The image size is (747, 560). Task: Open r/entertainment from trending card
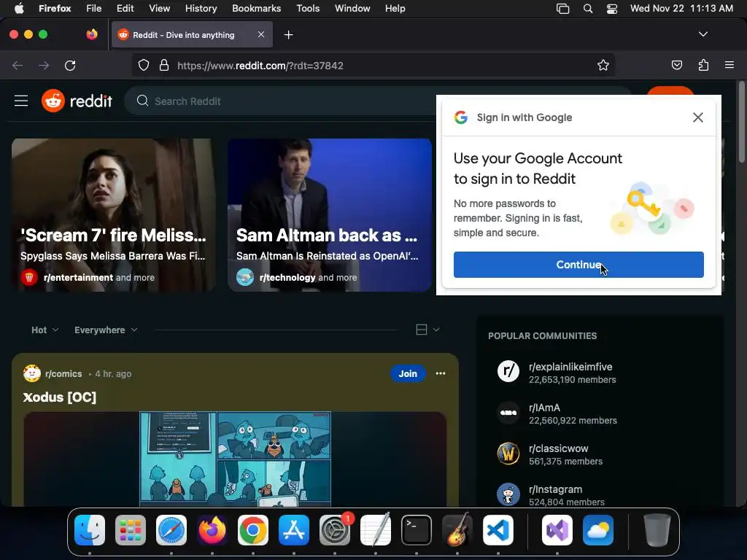tap(78, 278)
